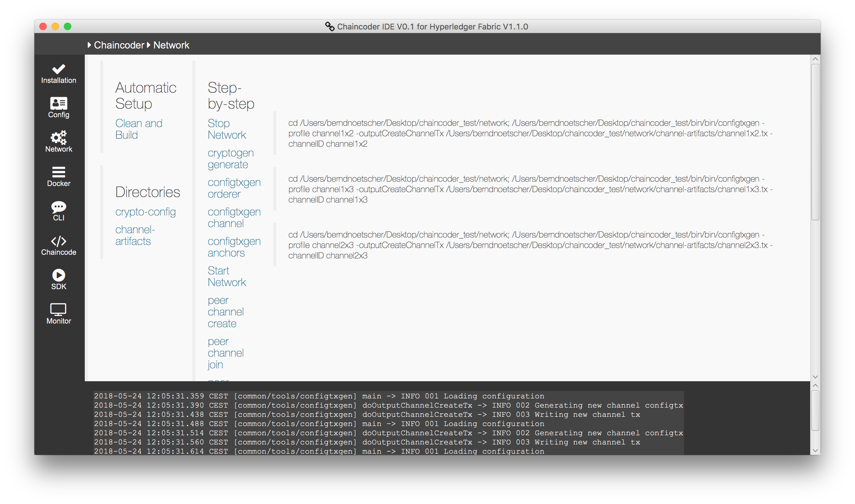Click up arrow of log console scrollbar

point(815,386)
